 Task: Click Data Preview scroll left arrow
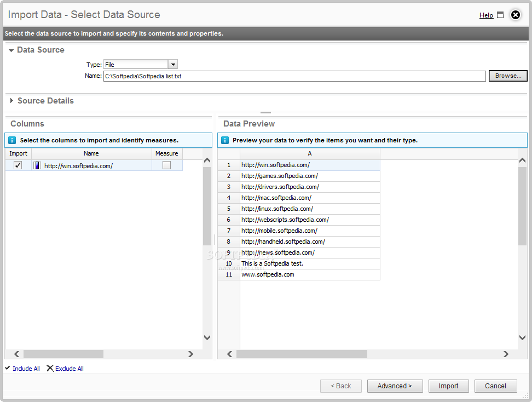point(230,354)
